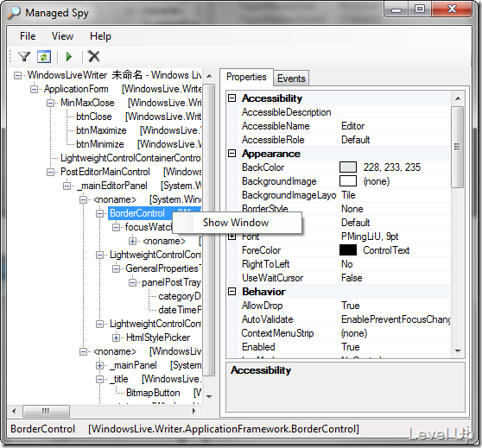Select the btnMinimize tree item

tap(100, 144)
